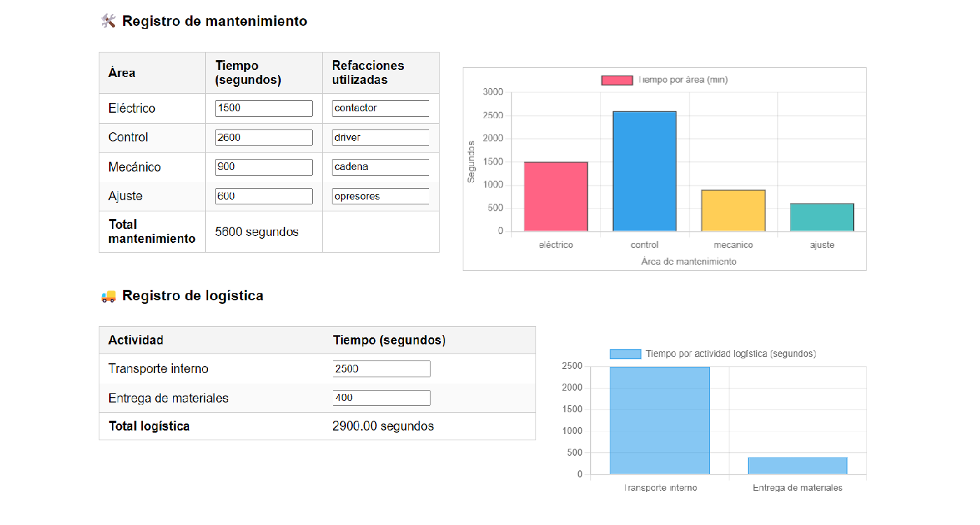This screenshot has height=525, width=980.
Task: Click the Entrega de materiales time input
Action: (381, 398)
